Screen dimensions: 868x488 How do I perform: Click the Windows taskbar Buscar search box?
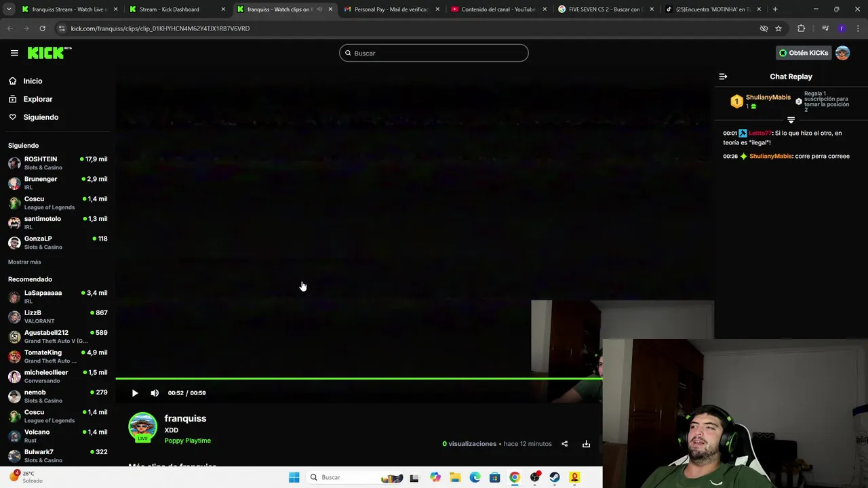(356, 477)
